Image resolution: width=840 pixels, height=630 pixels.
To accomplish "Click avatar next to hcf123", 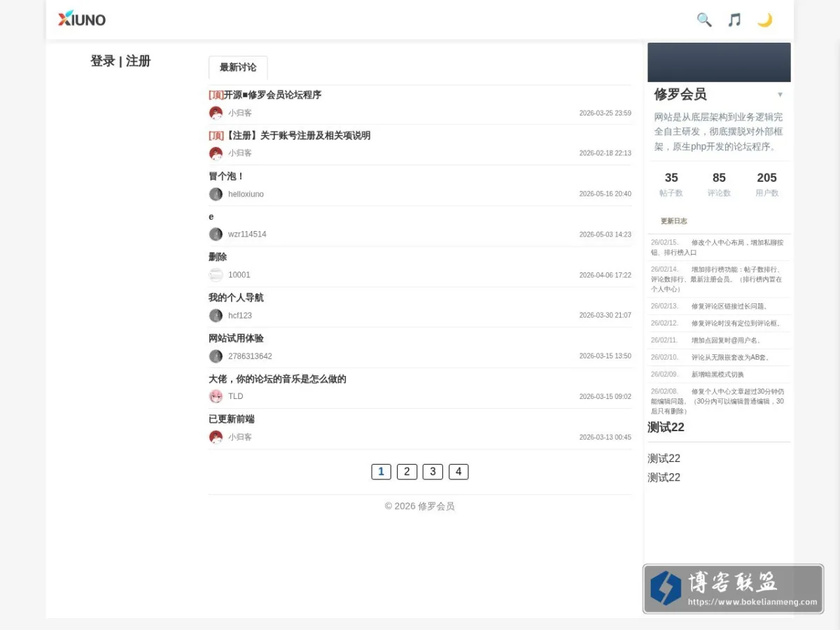I will pyautogui.click(x=216, y=315).
